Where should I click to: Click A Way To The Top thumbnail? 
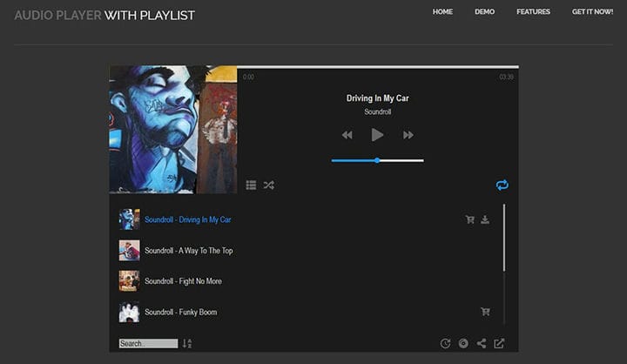point(129,250)
